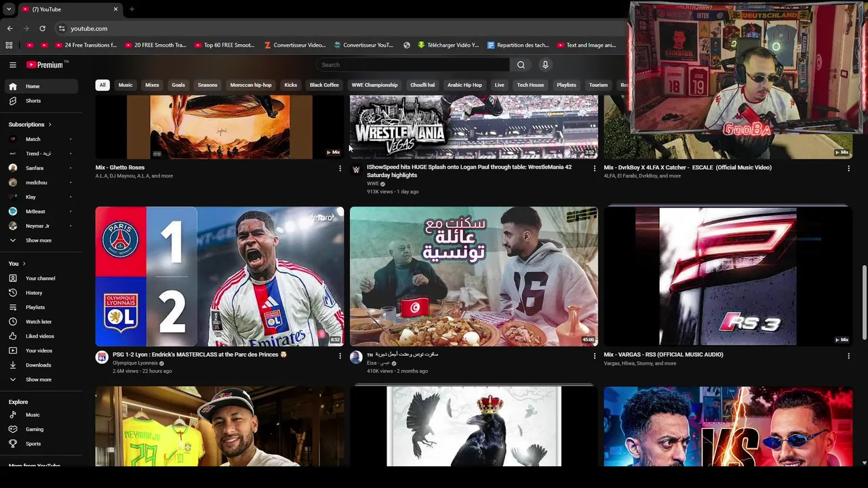This screenshot has width=868, height=488.
Task: Select the All filter chip
Action: tap(102, 85)
